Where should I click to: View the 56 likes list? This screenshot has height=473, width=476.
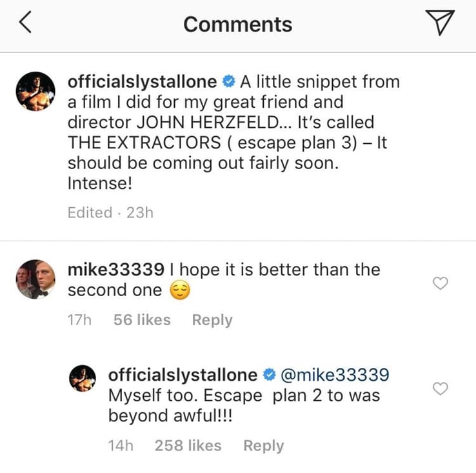[142, 320]
